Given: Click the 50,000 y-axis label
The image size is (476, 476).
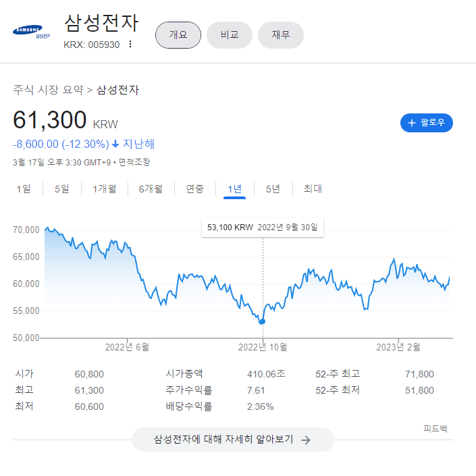Looking at the screenshot, I should click(26, 338).
